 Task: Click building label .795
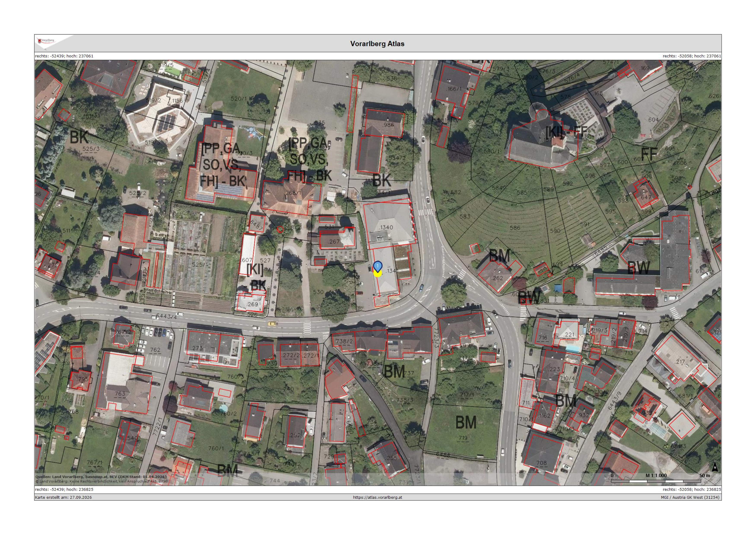coord(82,379)
